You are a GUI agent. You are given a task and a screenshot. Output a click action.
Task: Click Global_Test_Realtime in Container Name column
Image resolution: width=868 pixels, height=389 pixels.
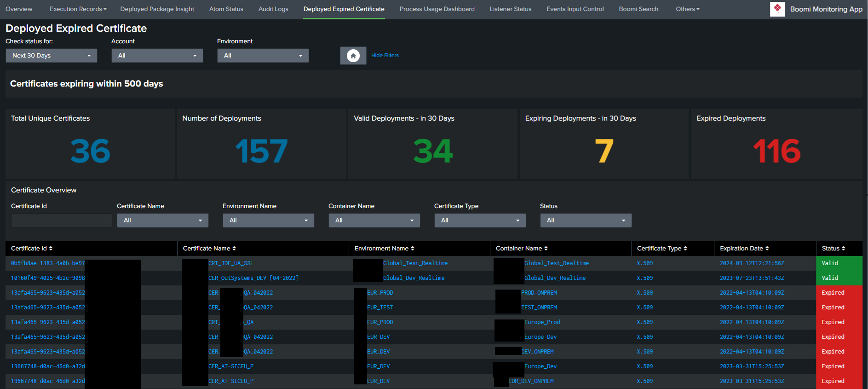coord(557,263)
